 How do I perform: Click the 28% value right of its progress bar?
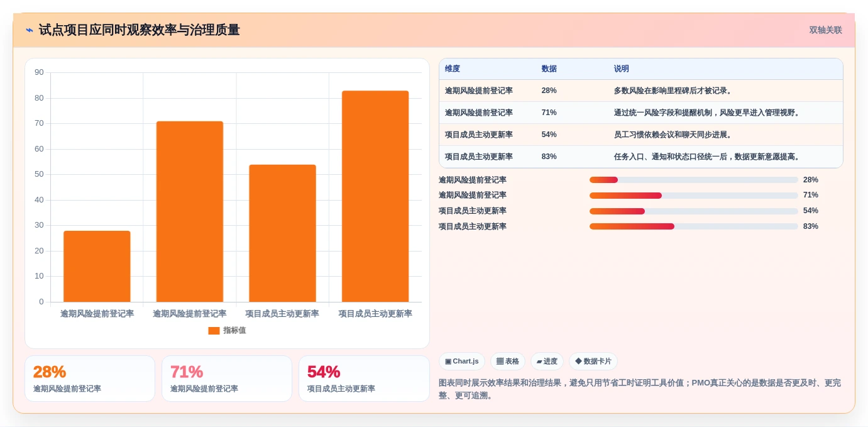tap(811, 180)
